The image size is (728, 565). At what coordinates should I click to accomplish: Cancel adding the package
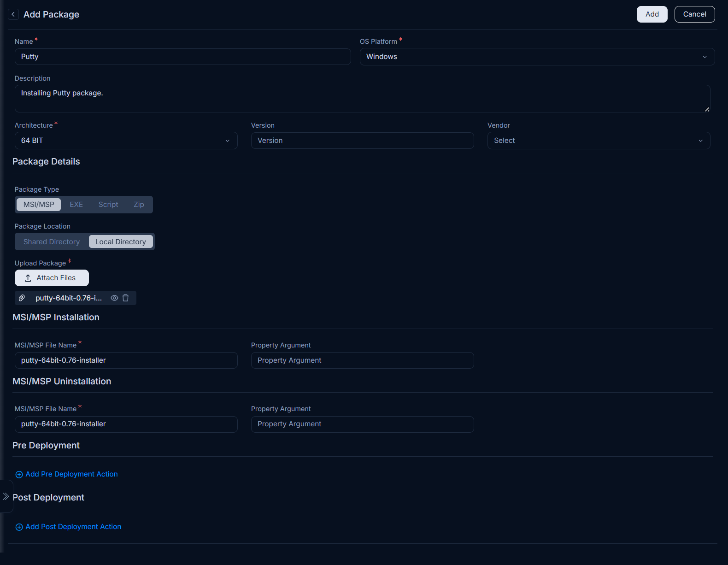pos(694,14)
